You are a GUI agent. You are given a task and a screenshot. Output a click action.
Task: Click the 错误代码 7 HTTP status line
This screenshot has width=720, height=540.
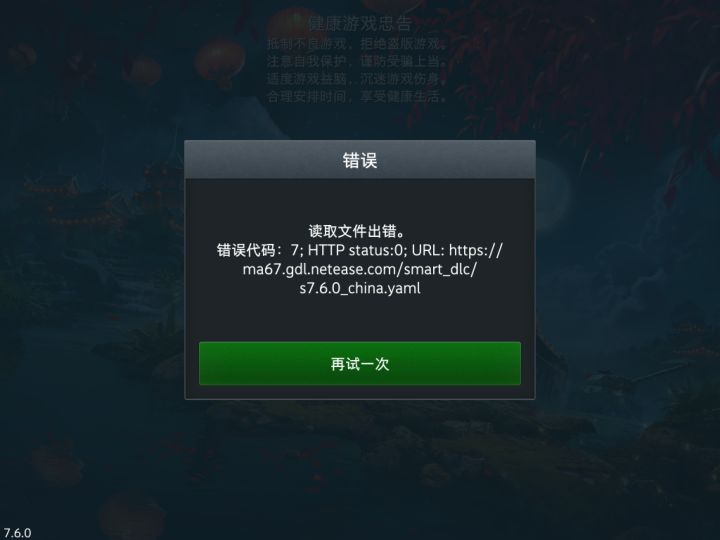pos(360,250)
